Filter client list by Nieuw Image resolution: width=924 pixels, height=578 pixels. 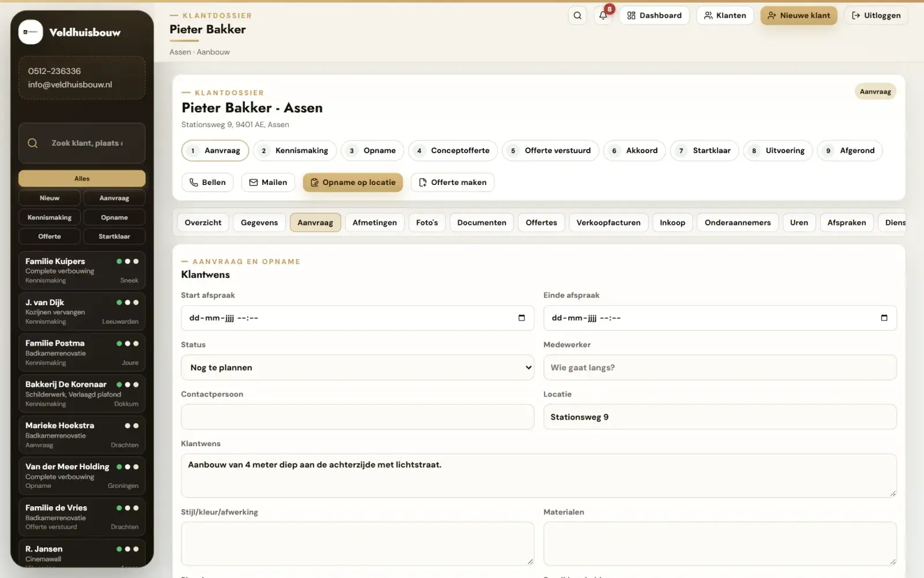tap(50, 198)
